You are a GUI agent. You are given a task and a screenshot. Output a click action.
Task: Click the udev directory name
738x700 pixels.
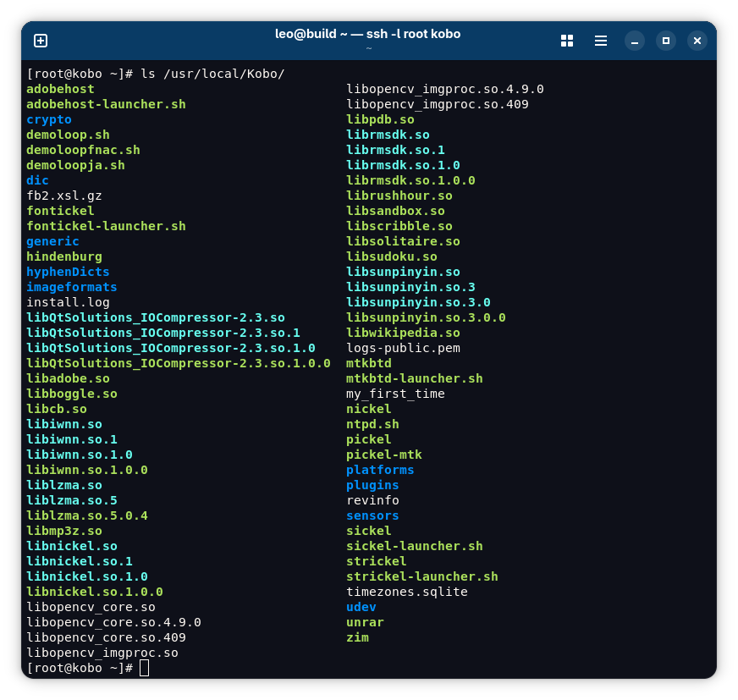[x=361, y=607]
